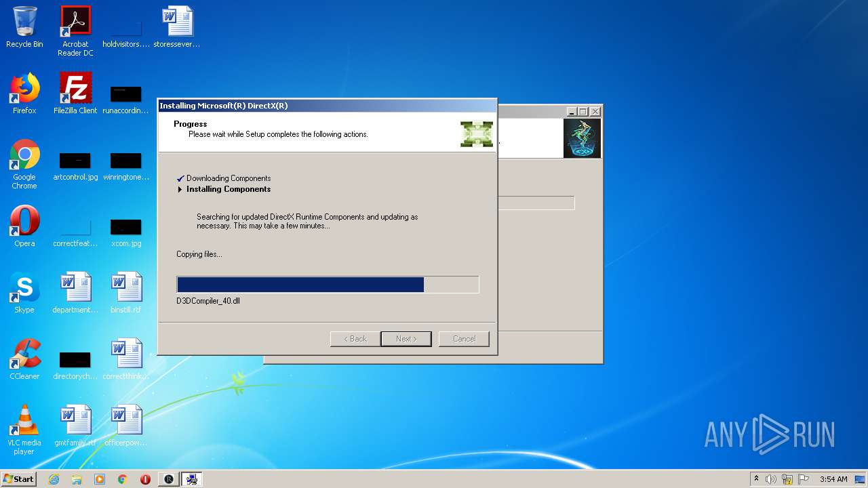Select the holdvisitors file icon
The height and width of the screenshot is (488, 868).
pos(126,27)
